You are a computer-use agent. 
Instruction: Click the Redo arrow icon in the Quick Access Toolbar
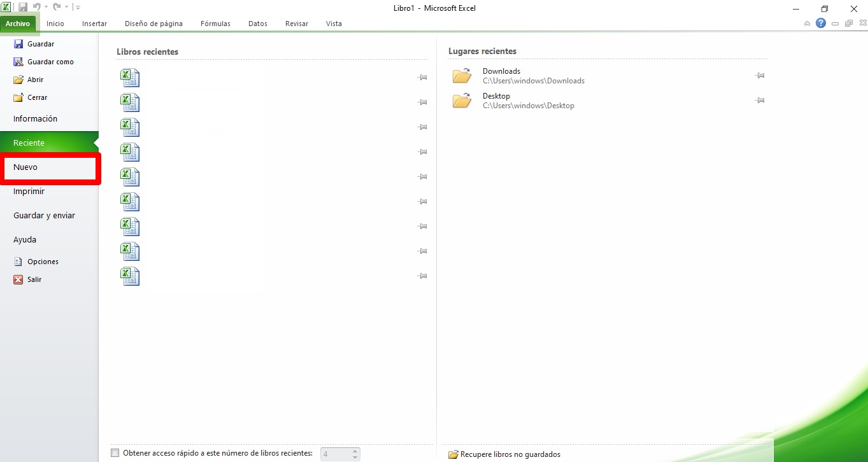(x=57, y=8)
